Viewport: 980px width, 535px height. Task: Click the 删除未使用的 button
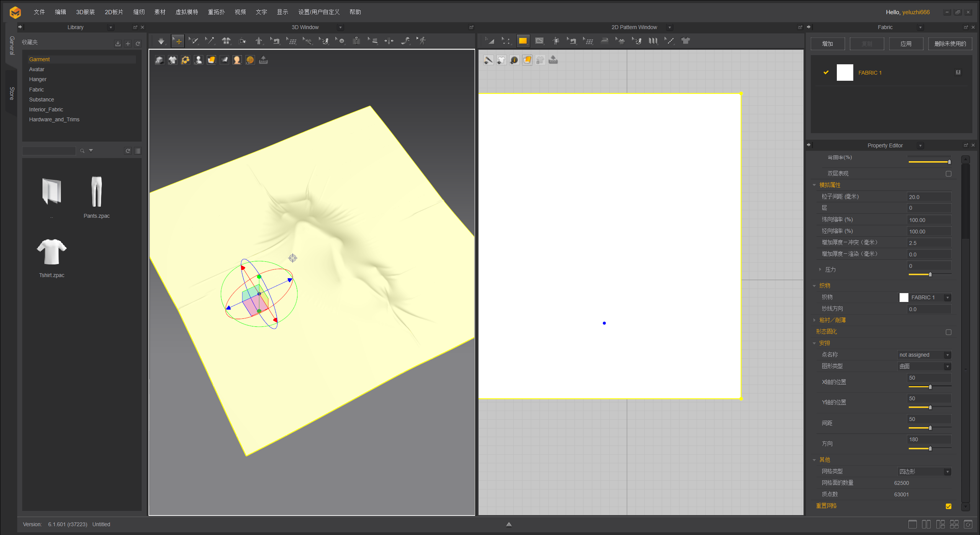click(950, 44)
